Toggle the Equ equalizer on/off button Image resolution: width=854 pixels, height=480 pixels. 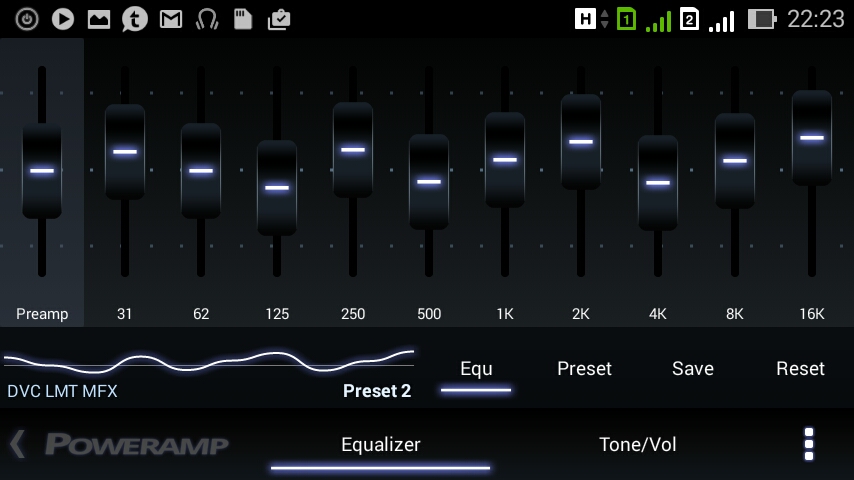click(x=476, y=369)
